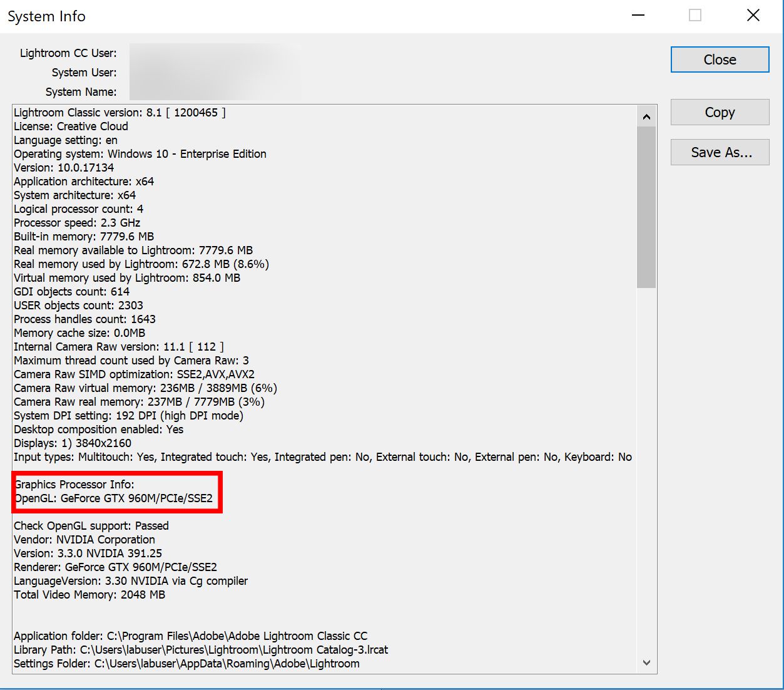Click the 'Operating system: Windows 10' line
The image size is (784, 690).
point(140,154)
